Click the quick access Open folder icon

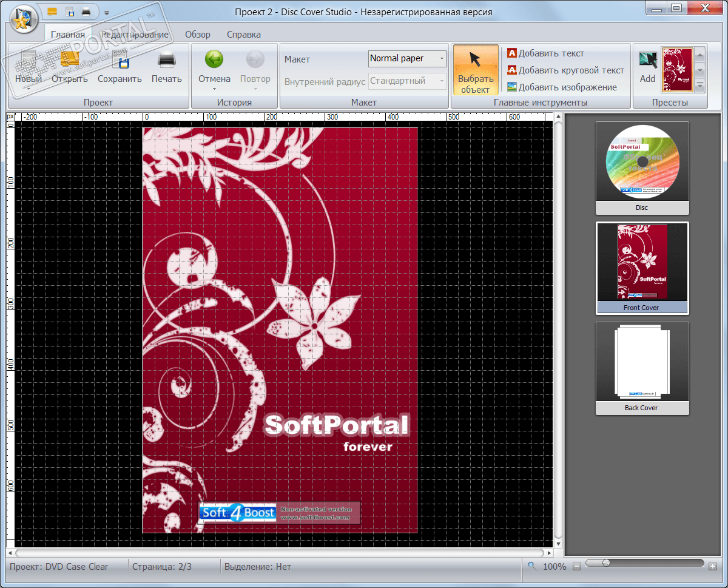(52, 12)
